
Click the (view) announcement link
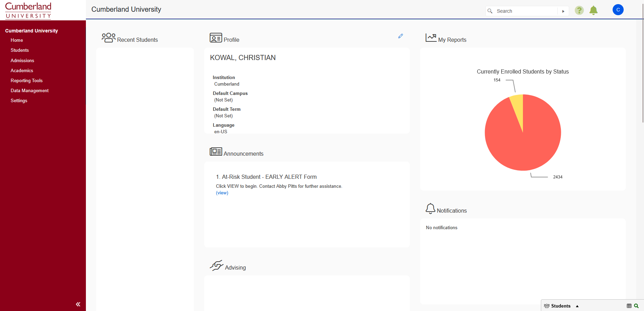[222, 193]
